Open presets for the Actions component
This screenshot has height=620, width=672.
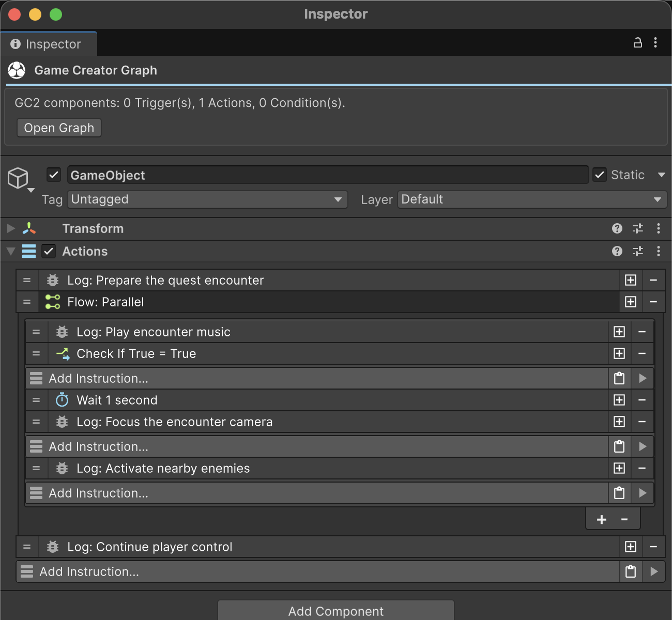638,251
